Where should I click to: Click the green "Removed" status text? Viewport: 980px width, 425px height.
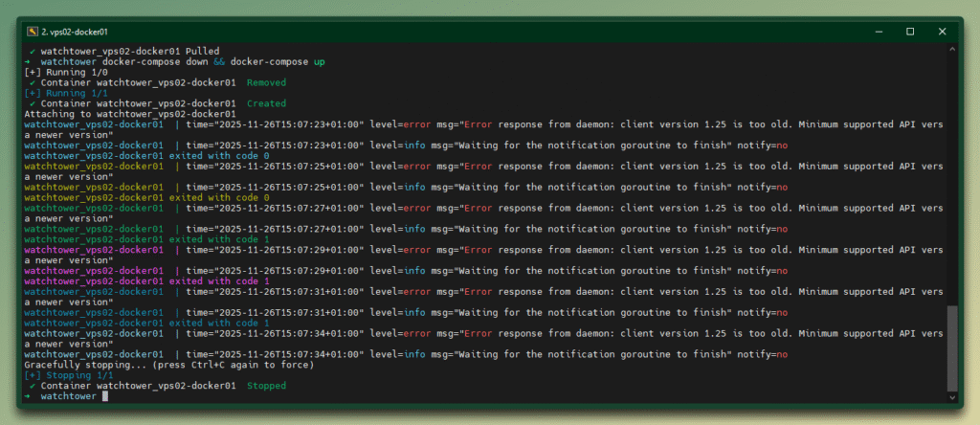[x=266, y=82]
